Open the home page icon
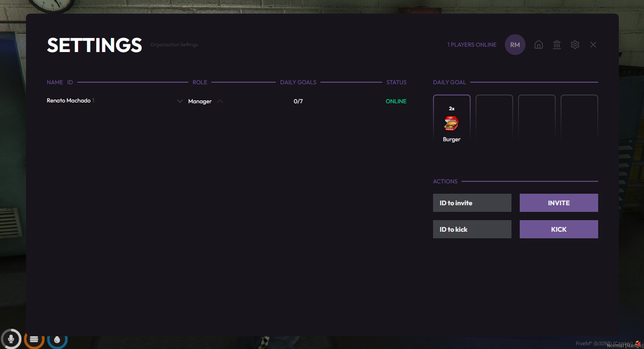This screenshot has height=349, width=644. coord(538,45)
